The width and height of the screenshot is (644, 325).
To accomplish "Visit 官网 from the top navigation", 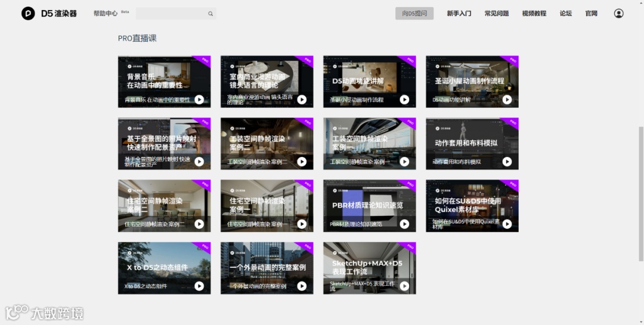I will (591, 14).
